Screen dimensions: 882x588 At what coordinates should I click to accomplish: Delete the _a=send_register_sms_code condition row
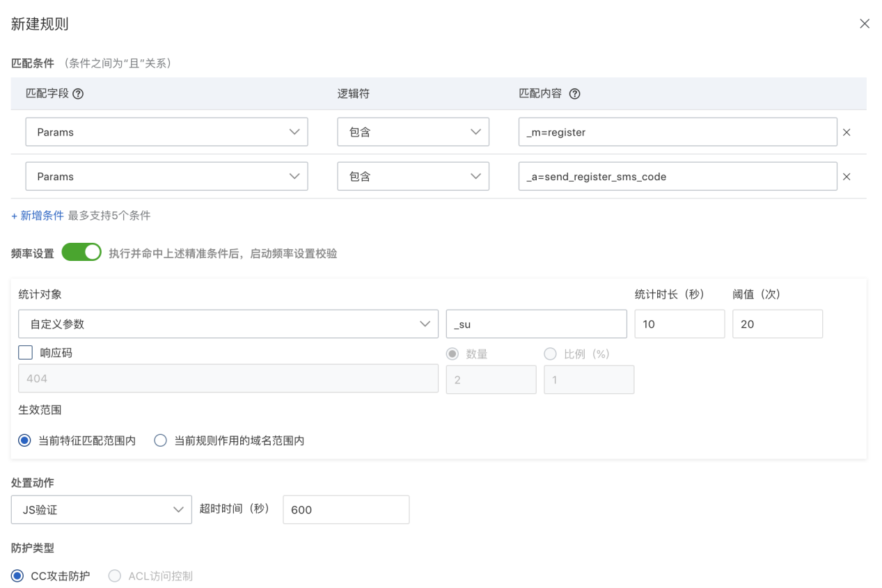pos(846,177)
